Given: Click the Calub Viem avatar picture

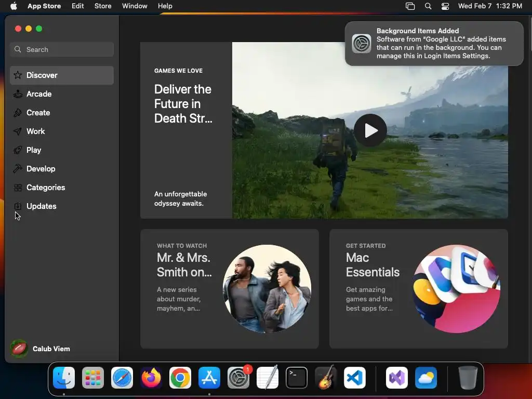Looking at the screenshot, I should click(19, 349).
